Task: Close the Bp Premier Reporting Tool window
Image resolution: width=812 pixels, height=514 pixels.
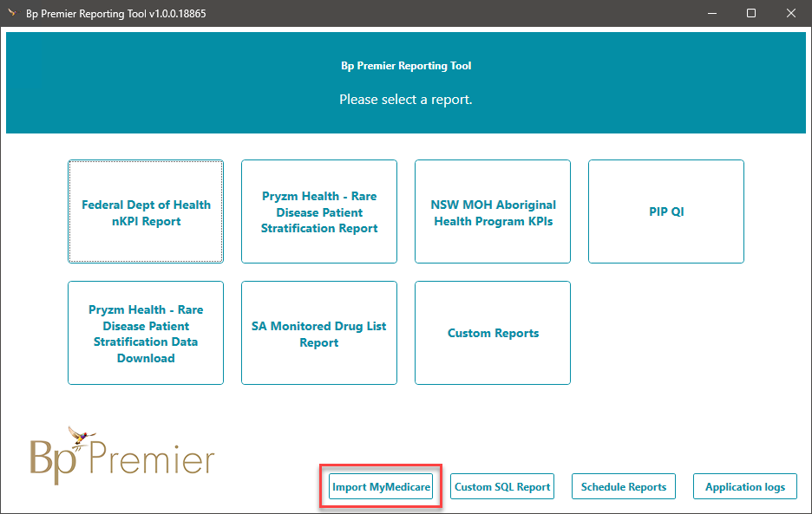Action: [791, 14]
